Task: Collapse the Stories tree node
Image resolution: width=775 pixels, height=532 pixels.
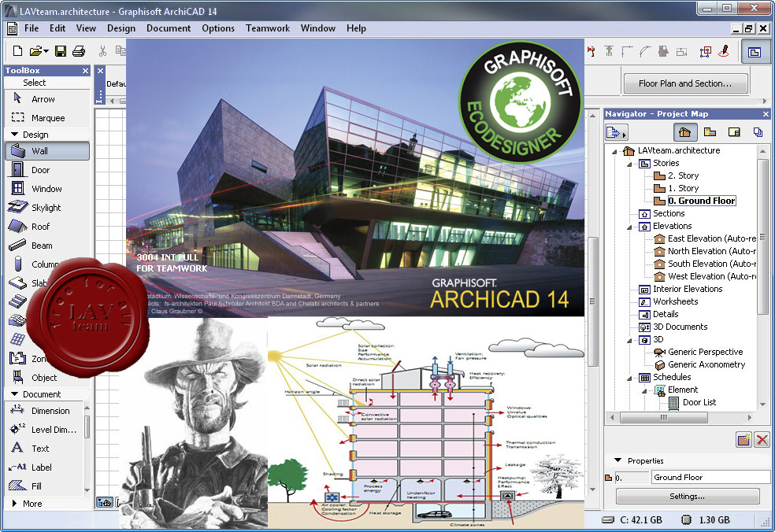Action: point(630,164)
